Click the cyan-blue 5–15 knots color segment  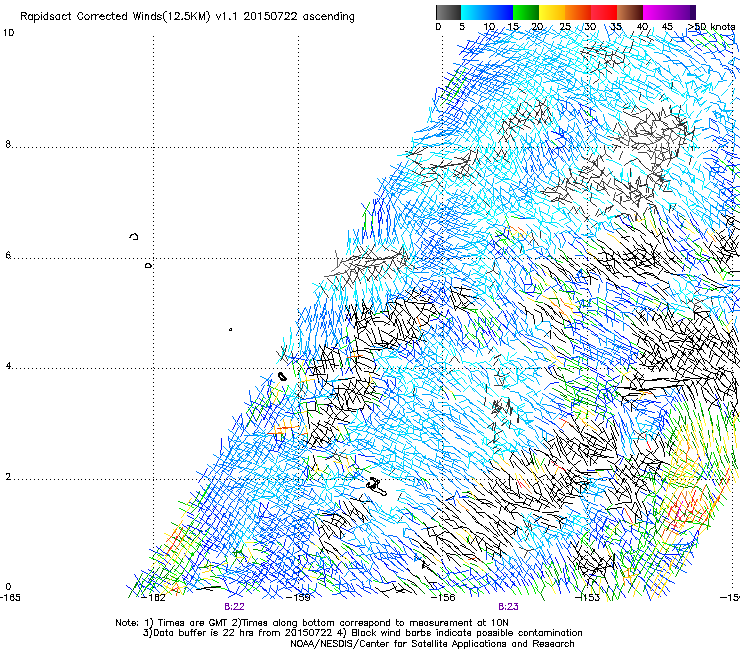(x=487, y=12)
